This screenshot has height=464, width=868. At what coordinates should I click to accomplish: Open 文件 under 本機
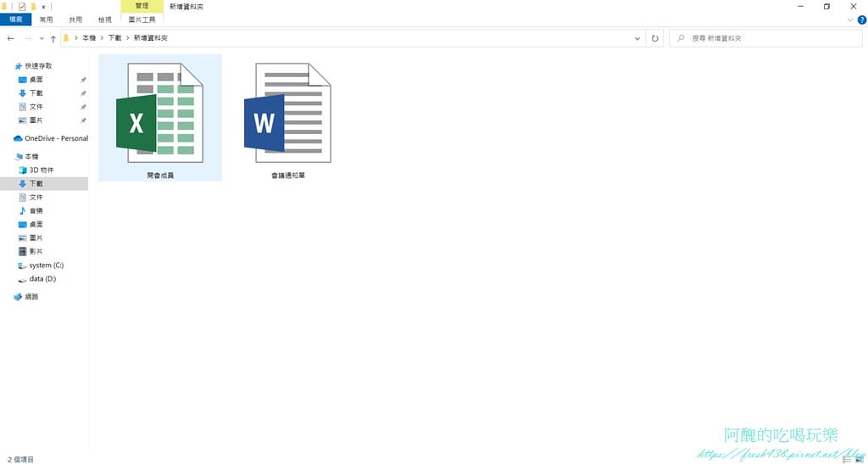coord(36,197)
